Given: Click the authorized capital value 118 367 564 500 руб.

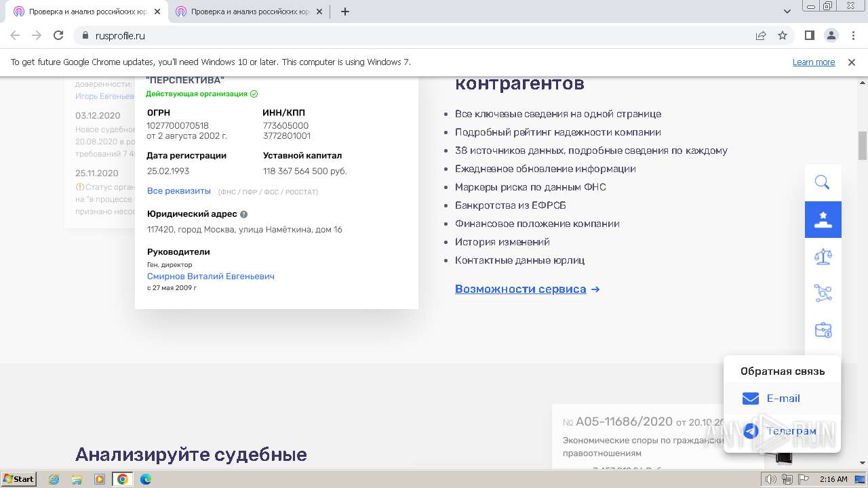Looking at the screenshot, I should click(x=305, y=171).
